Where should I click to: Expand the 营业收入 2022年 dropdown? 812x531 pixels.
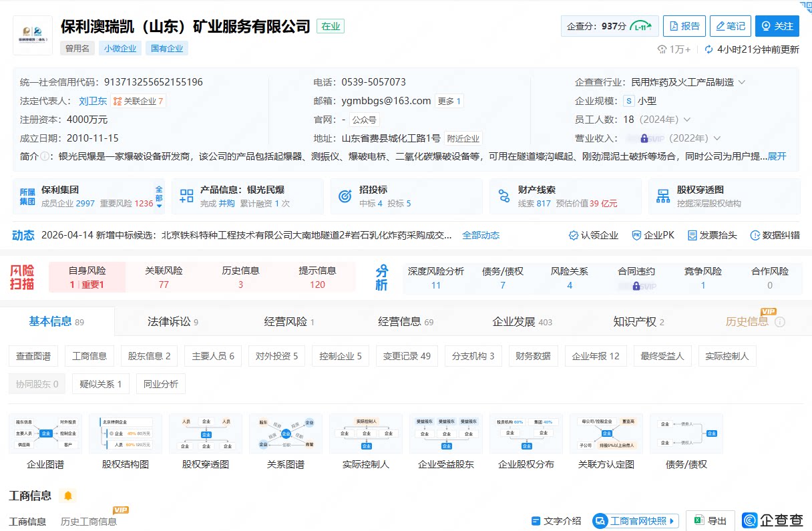(x=717, y=138)
